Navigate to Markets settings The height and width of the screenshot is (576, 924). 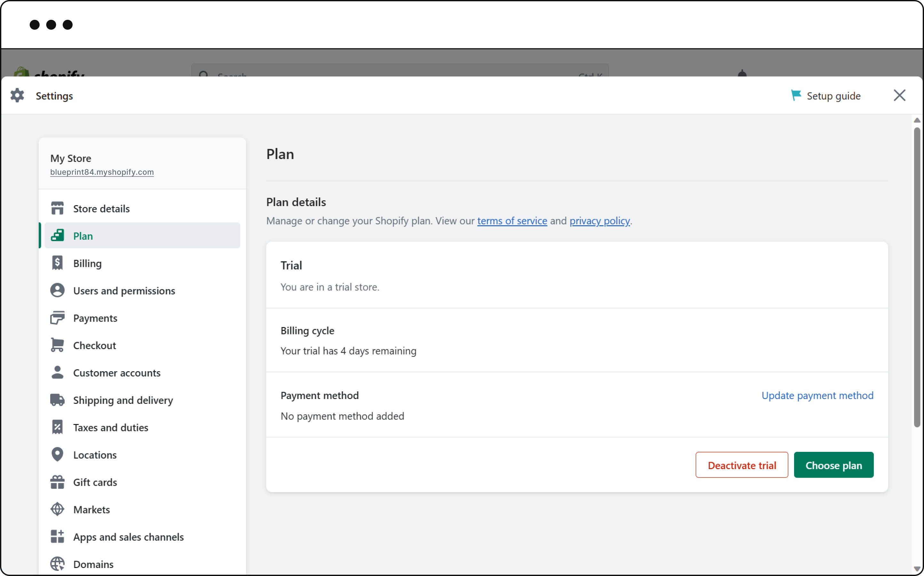pos(142,510)
